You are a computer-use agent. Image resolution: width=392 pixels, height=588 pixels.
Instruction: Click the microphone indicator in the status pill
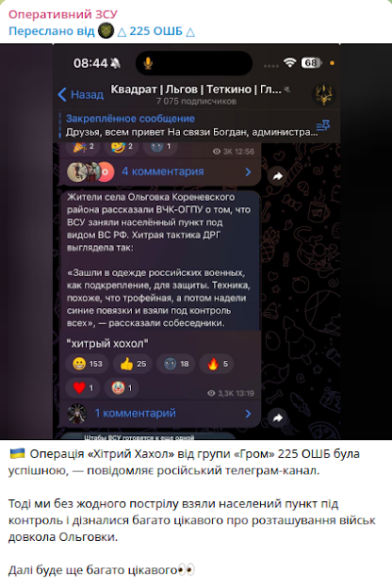point(148,63)
